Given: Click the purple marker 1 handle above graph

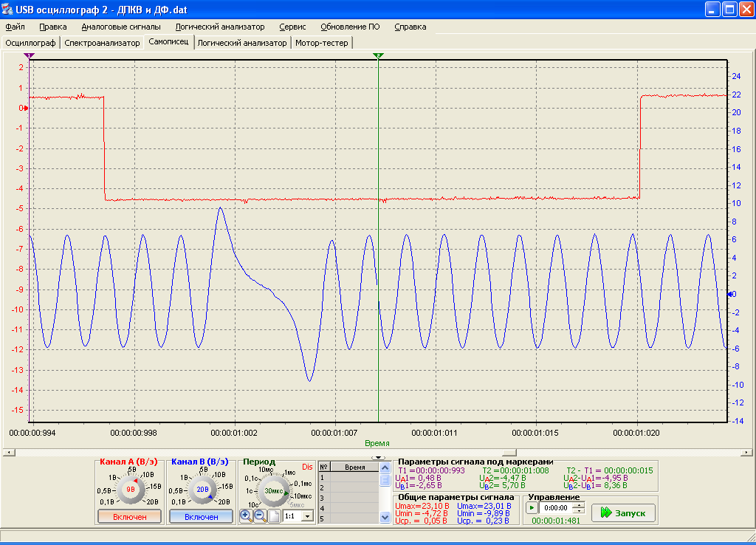Looking at the screenshot, I should 30,56.
